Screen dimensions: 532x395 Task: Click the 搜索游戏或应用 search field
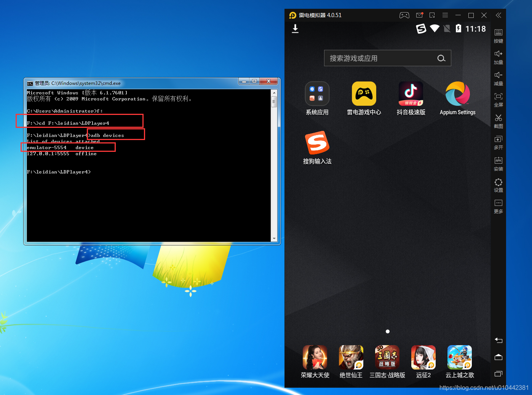(x=387, y=58)
